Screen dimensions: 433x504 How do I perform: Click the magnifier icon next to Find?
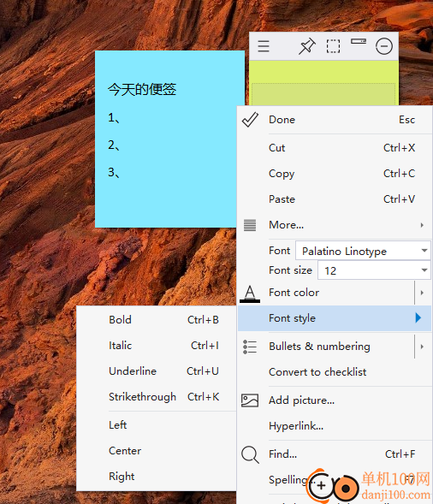pyautogui.click(x=250, y=455)
